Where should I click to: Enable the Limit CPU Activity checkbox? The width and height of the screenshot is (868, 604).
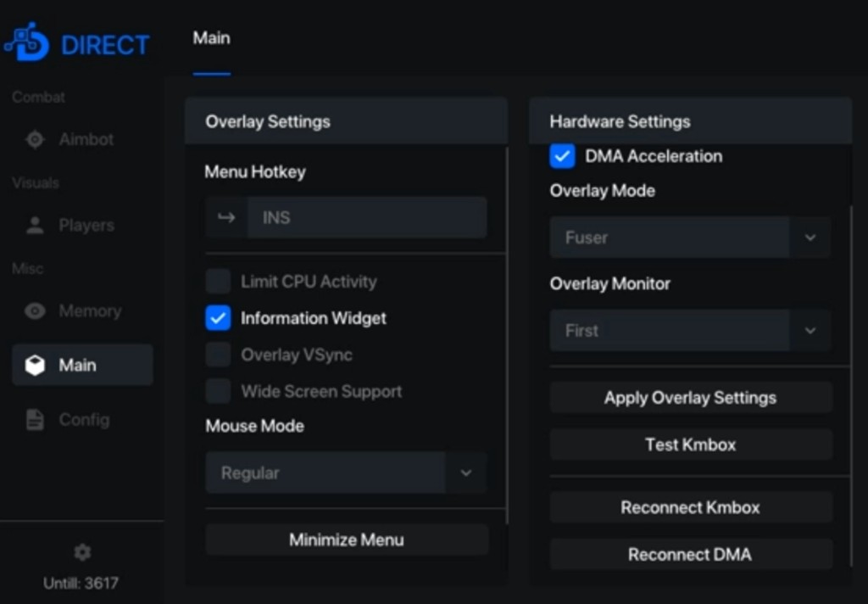click(219, 282)
